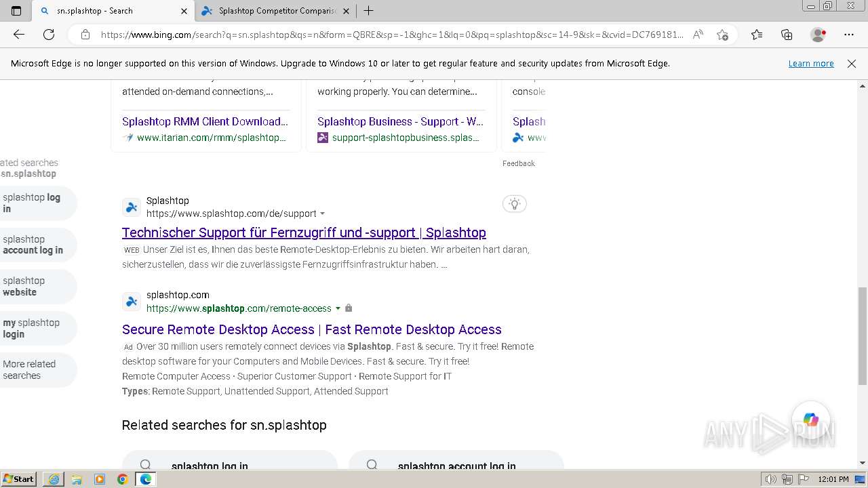Expand arrow next to remote-access URL
Image resolution: width=868 pixels, height=488 pixels.
click(x=338, y=308)
